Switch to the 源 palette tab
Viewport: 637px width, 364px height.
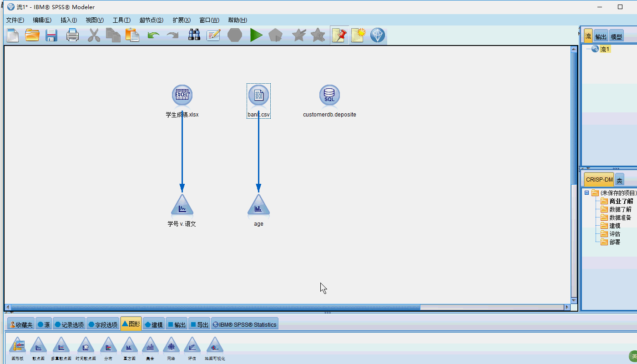coord(44,324)
